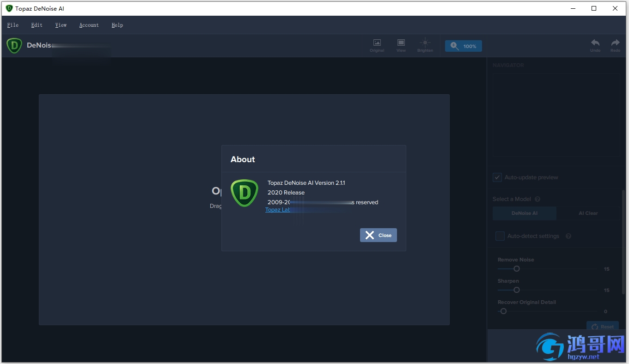Click the Reset button in settings panel
Screen dimensions: 629x364
603,327
